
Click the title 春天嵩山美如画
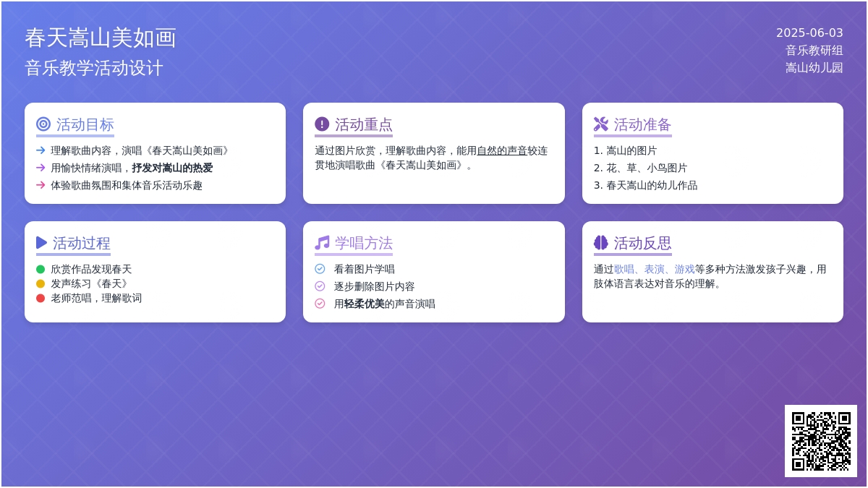[x=101, y=38]
